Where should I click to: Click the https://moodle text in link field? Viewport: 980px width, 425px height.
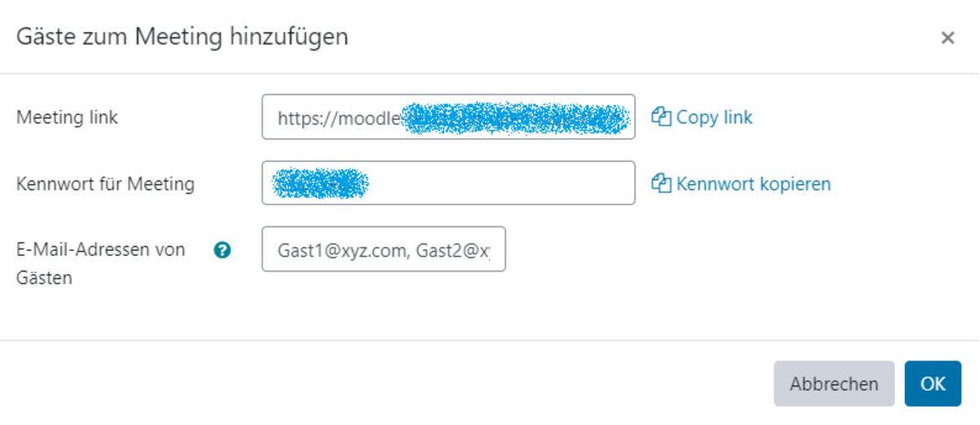tap(339, 118)
